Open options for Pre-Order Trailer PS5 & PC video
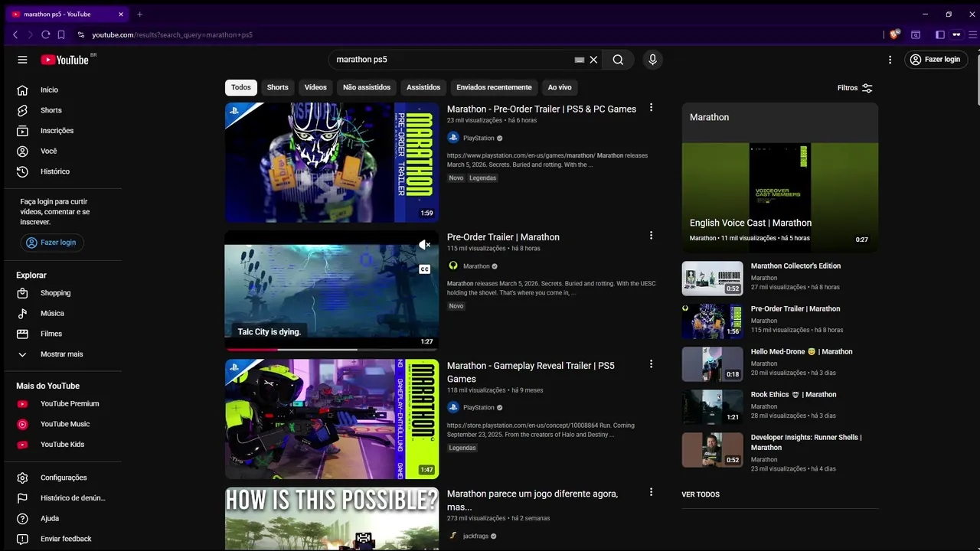This screenshot has height=551, width=980. coord(652,108)
